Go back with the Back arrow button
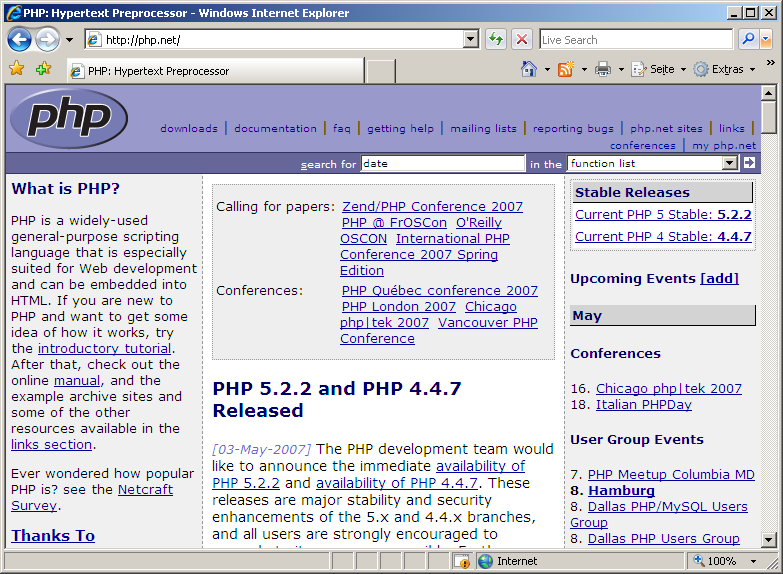 coord(19,39)
